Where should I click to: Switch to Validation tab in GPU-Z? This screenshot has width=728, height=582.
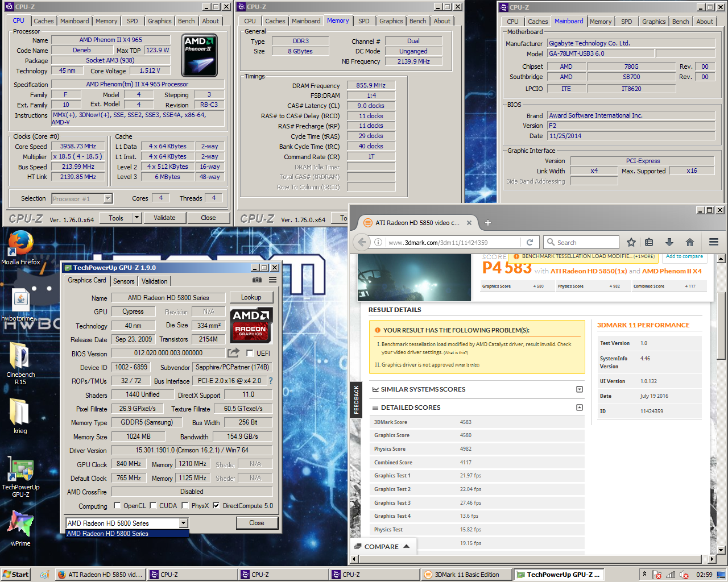click(155, 281)
